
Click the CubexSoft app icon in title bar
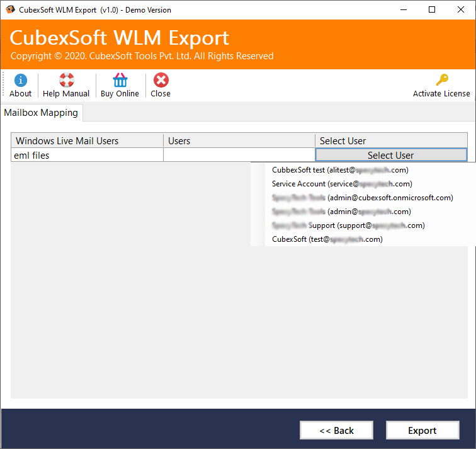click(11, 9)
